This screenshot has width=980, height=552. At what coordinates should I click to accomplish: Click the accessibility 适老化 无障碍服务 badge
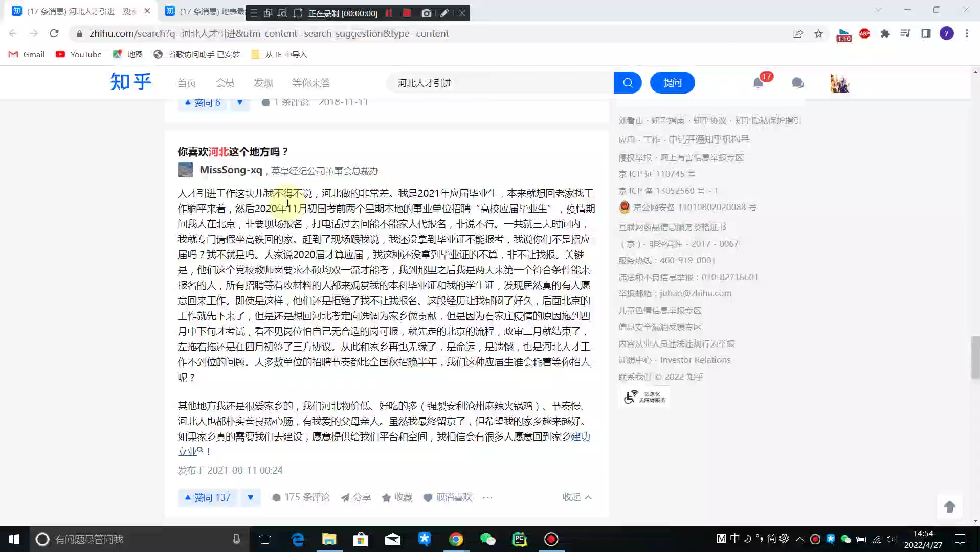644,397
